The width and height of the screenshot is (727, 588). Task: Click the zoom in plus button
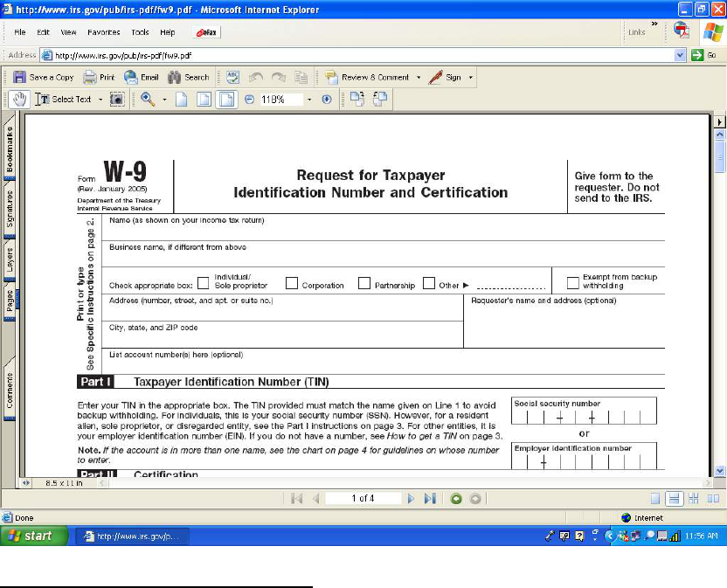(x=327, y=100)
